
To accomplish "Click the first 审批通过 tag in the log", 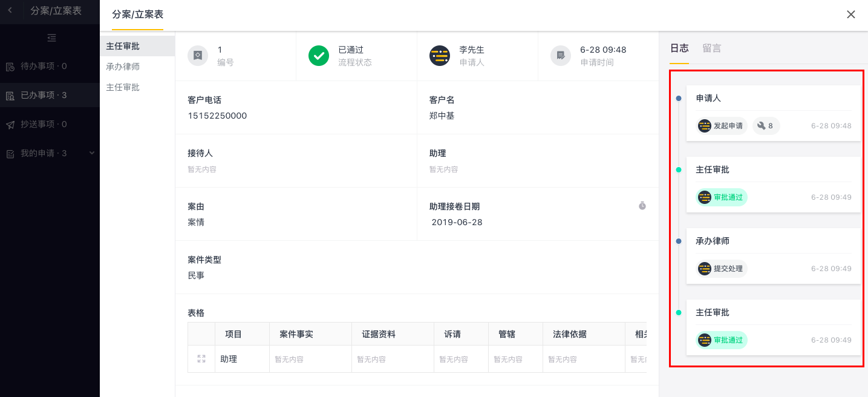I will click(x=722, y=197).
